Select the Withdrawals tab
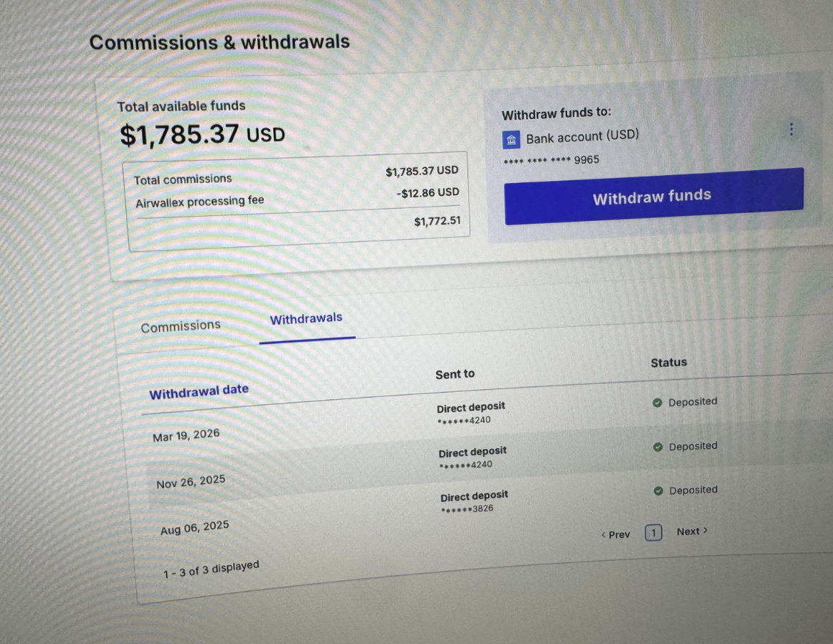833x644 pixels. click(x=306, y=318)
